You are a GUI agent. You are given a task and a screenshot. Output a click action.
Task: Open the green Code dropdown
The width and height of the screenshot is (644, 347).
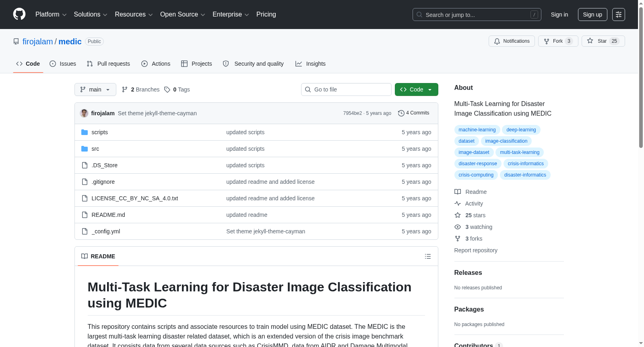(x=416, y=89)
